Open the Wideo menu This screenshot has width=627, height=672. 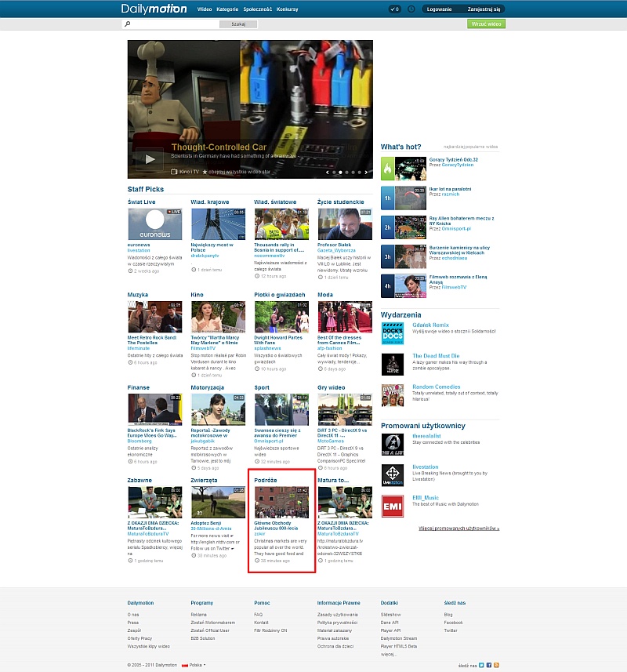click(205, 9)
